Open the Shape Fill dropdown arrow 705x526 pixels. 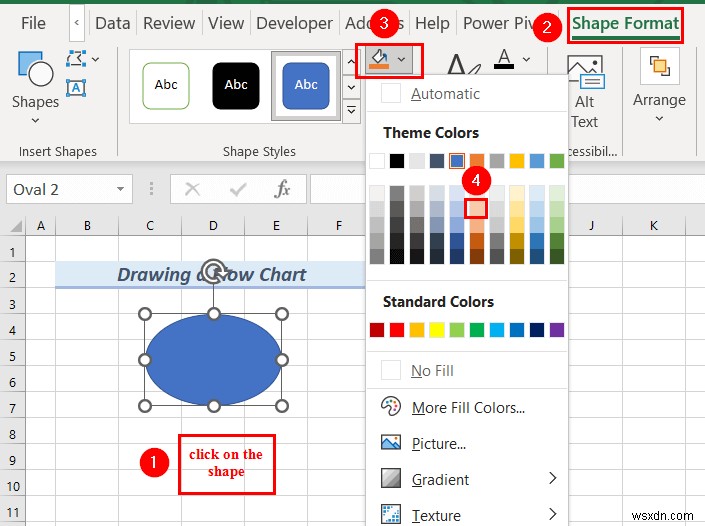[402, 59]
